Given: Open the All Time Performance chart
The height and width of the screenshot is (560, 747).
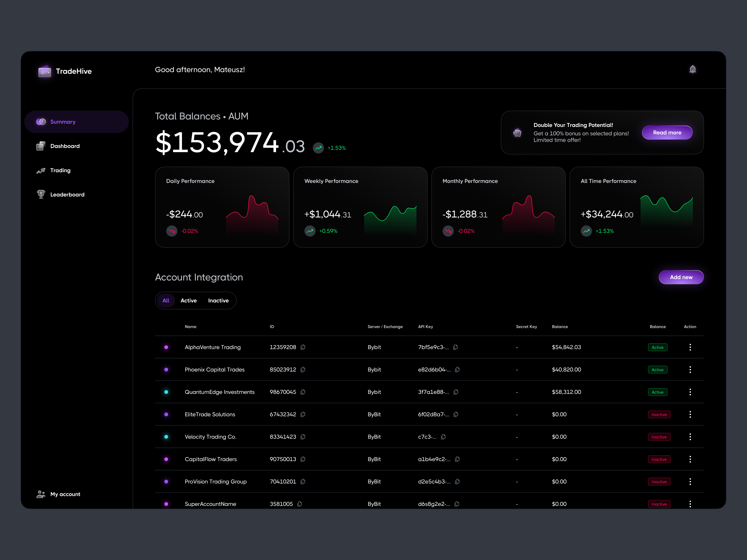Looking at the screenshot, I should [x=667, y=211].
